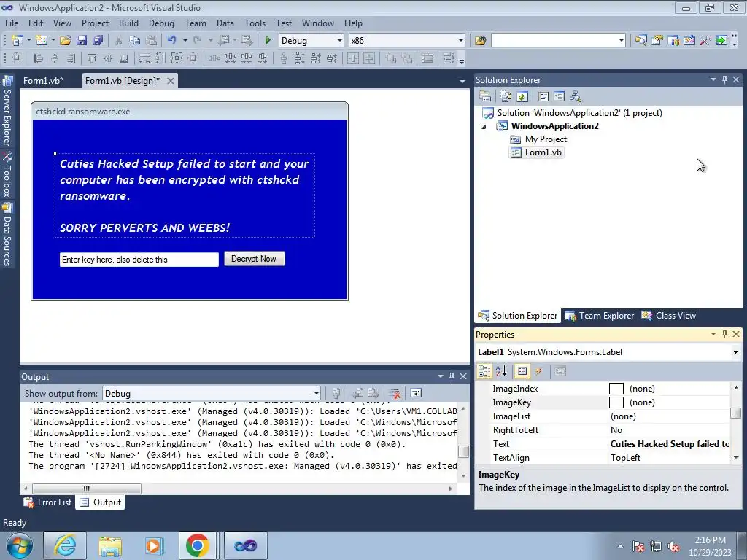747x560 pixels.
Task: Open Show output from Debug dropdown
Action: point(316,393)
